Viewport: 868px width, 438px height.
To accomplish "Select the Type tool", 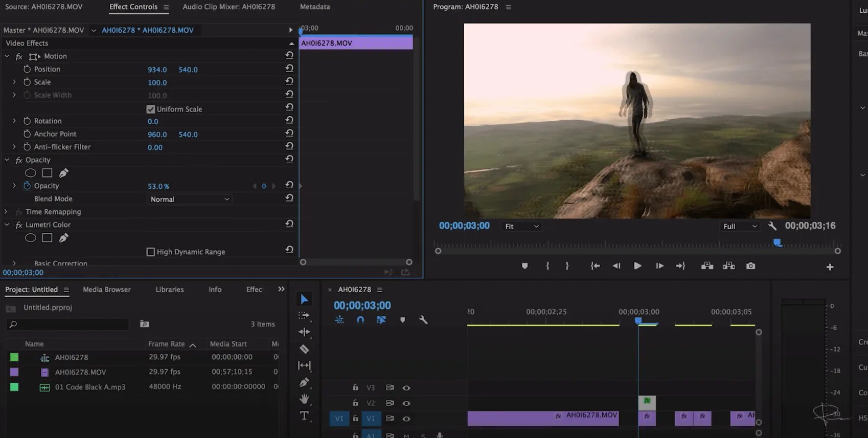I will (304, 416).
